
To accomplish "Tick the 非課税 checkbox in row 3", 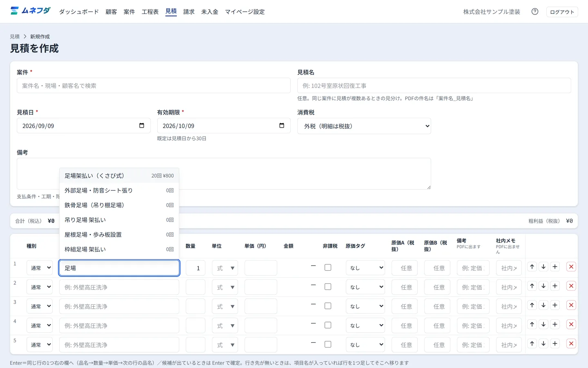I will pyautogui.click(x=328, y=306).
